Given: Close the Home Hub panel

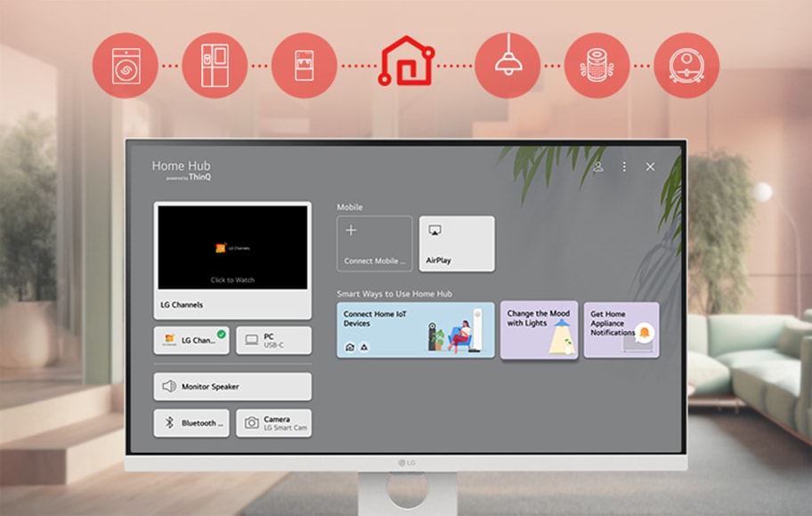Looking at the screenshot, I should click(650, 166).
